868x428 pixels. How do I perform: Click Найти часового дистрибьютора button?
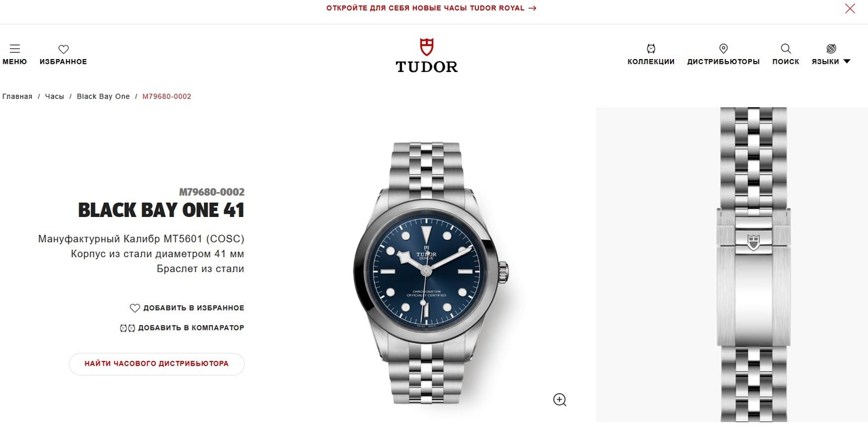pos(157,364)
